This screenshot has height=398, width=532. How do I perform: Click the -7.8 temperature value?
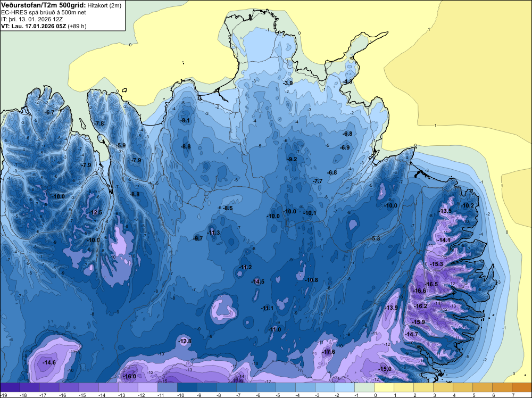pos(99,123)
